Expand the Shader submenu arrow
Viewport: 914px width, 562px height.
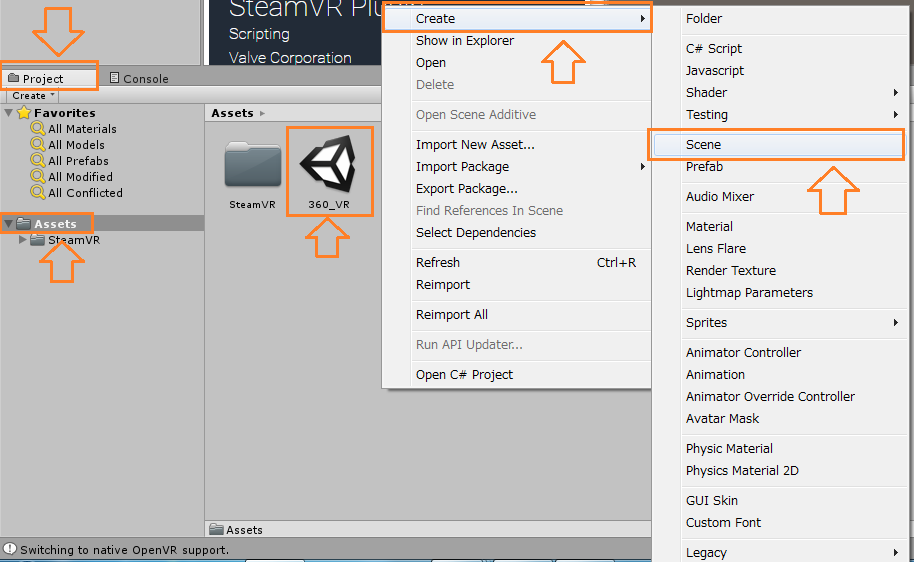896,93
